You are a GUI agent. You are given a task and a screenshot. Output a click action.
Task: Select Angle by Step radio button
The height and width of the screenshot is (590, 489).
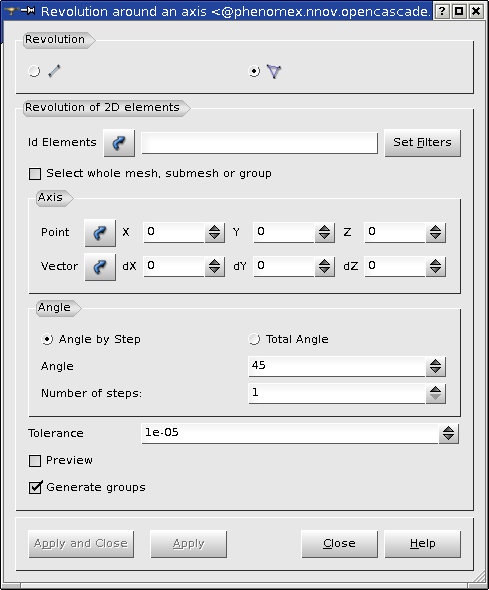pos(47,339)
